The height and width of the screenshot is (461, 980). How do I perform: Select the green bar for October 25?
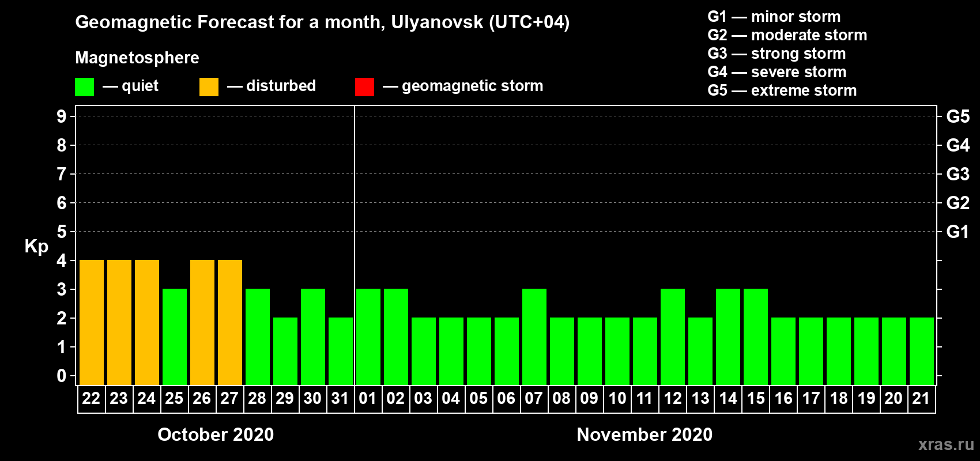point(175,337)
